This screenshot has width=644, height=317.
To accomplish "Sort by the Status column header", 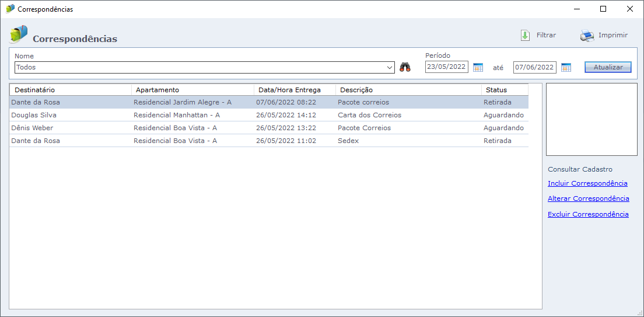I will point(505,90).
